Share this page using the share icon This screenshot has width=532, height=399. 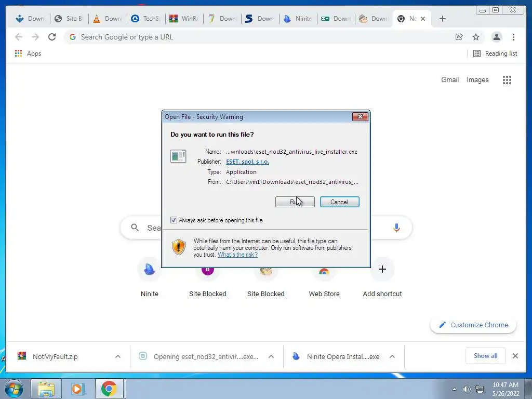point(459,37)
